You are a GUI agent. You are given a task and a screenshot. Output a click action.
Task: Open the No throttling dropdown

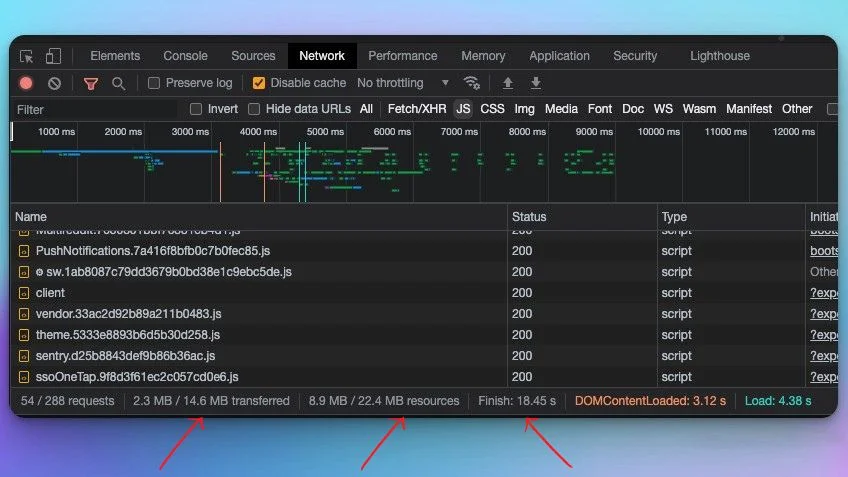(403, 83)
